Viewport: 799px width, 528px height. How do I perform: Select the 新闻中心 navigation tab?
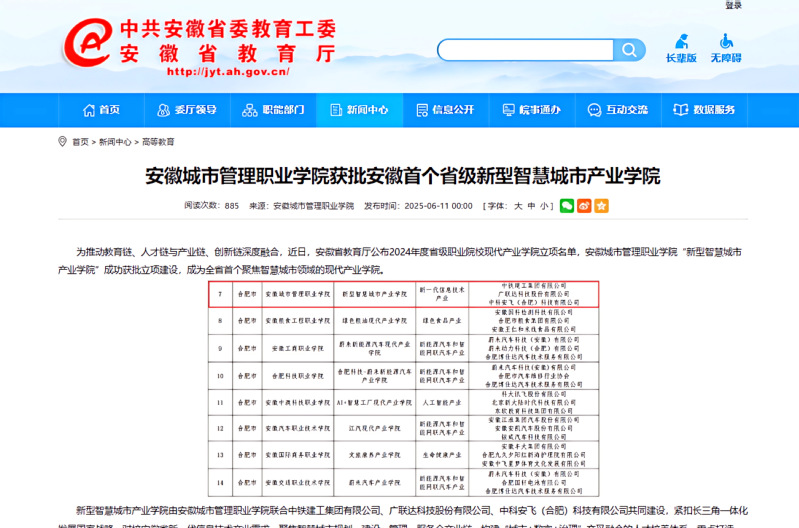(x=358, y=110)
